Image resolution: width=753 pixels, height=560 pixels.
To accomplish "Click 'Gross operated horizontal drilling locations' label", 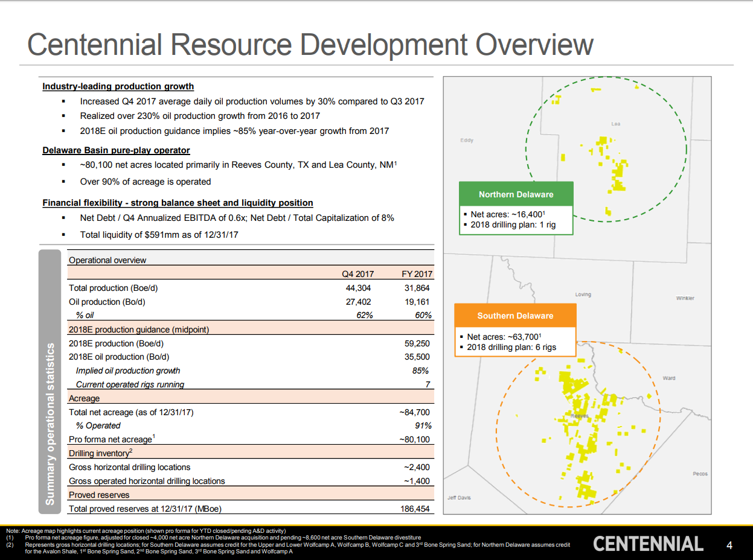I will (x=147, y=481).
